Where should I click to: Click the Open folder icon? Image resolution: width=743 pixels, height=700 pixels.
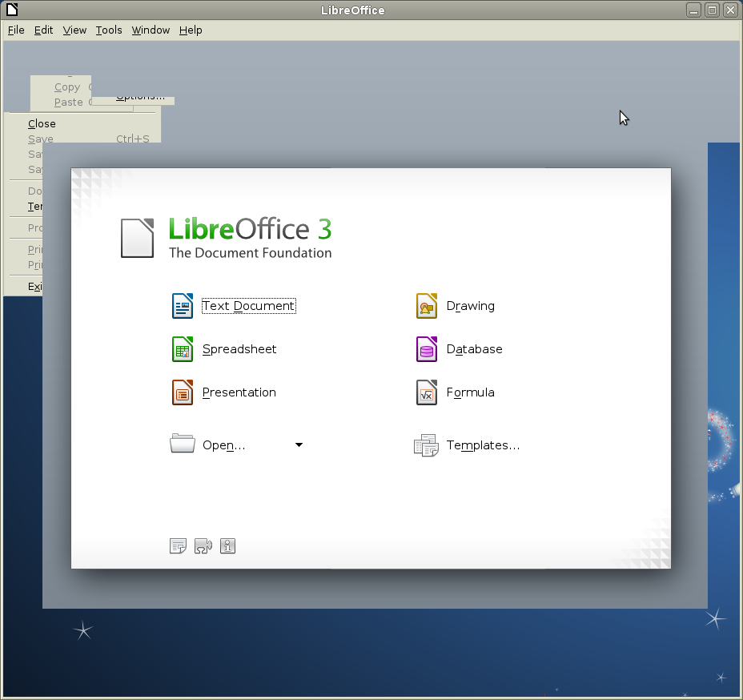click(x=183, y=444)
